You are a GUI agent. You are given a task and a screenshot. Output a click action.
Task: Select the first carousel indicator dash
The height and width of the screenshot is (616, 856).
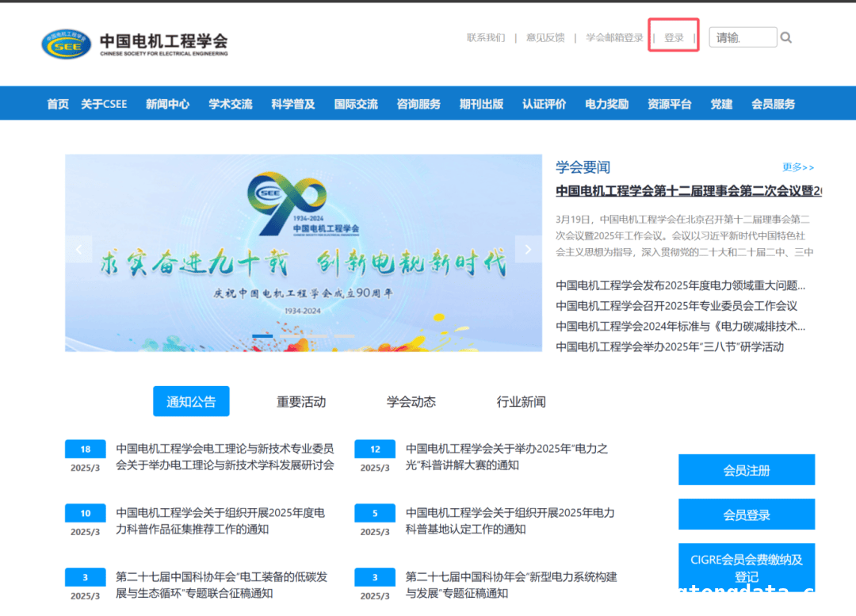pyautogui.click(x=262, y=335)
